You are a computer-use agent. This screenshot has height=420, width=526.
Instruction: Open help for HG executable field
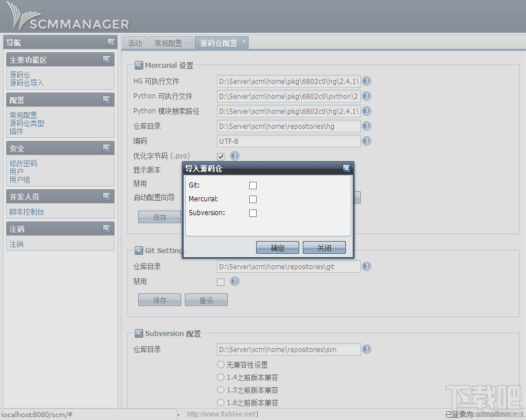(367, 81)
